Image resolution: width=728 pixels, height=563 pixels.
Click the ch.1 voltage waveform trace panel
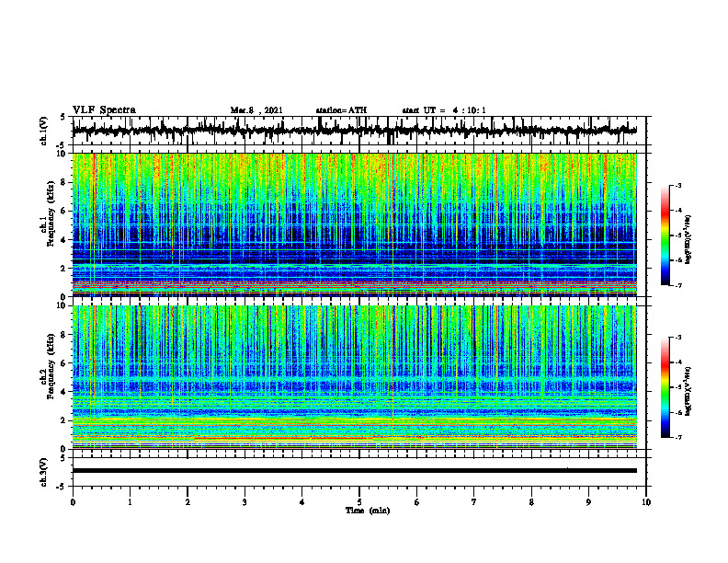(x=358, y=131)
